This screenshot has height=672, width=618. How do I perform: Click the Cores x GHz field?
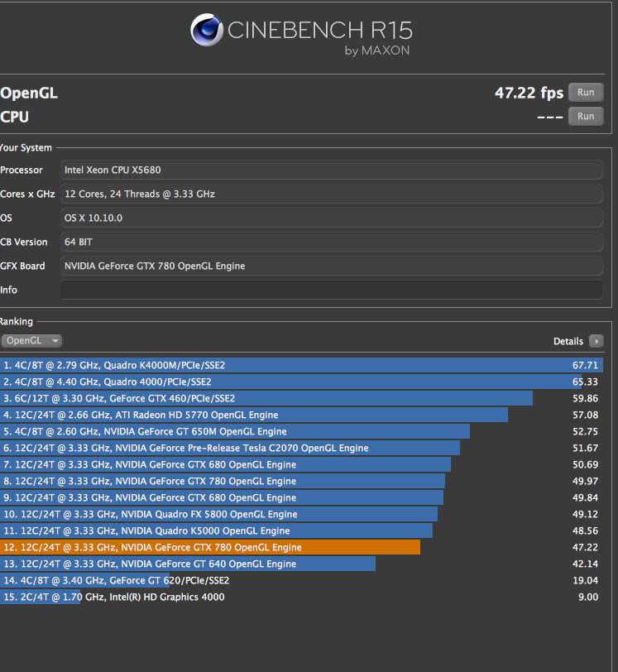click(x=331, y=194)
